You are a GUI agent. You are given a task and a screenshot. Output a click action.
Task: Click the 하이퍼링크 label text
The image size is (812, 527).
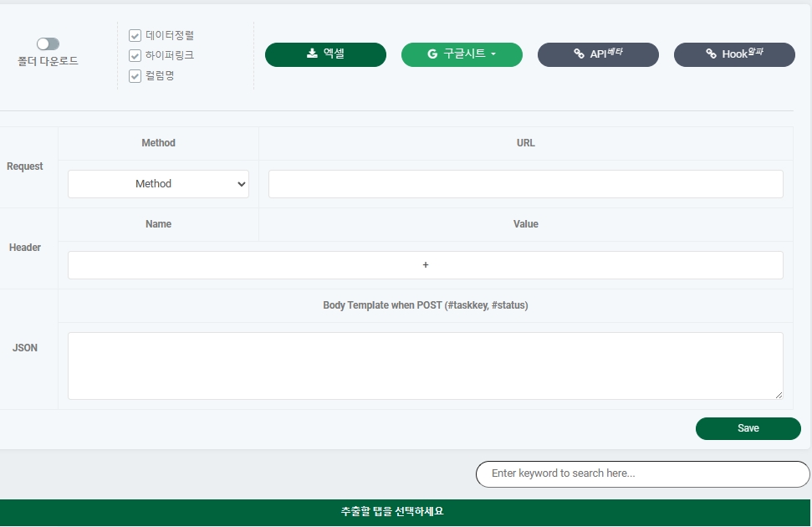[170, 56]
